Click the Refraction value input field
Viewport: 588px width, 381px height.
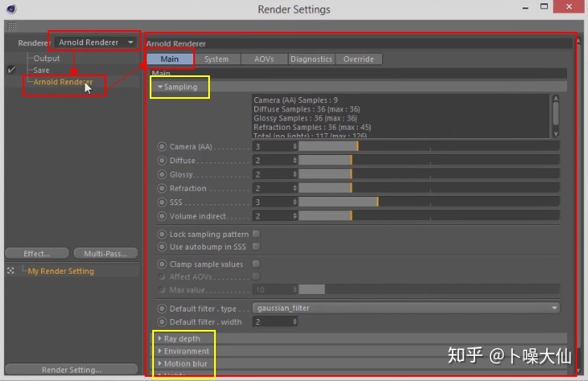click(x=273, y=188)
